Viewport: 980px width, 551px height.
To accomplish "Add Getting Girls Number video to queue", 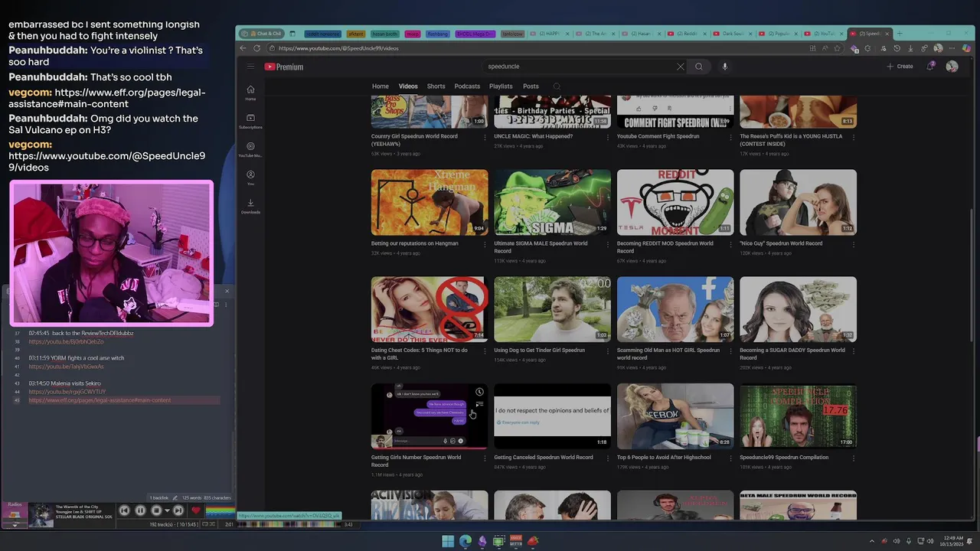I will click(x=479, y=404).
